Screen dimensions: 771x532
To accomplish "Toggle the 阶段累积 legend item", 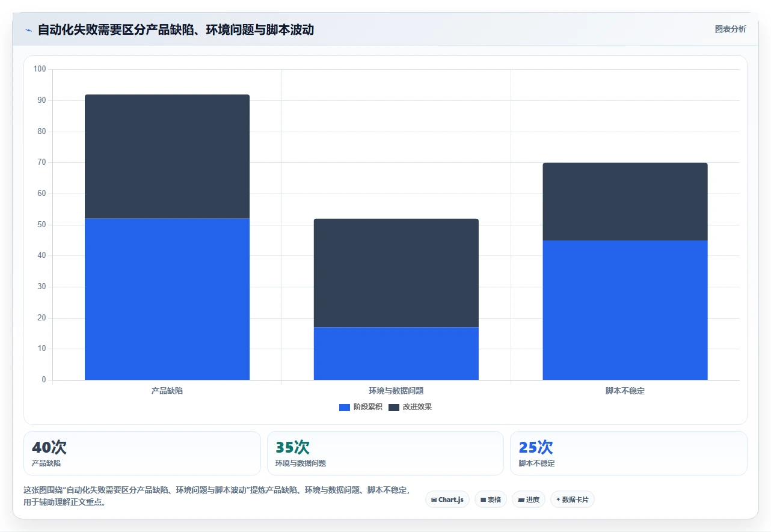I will tap(361, 407).
